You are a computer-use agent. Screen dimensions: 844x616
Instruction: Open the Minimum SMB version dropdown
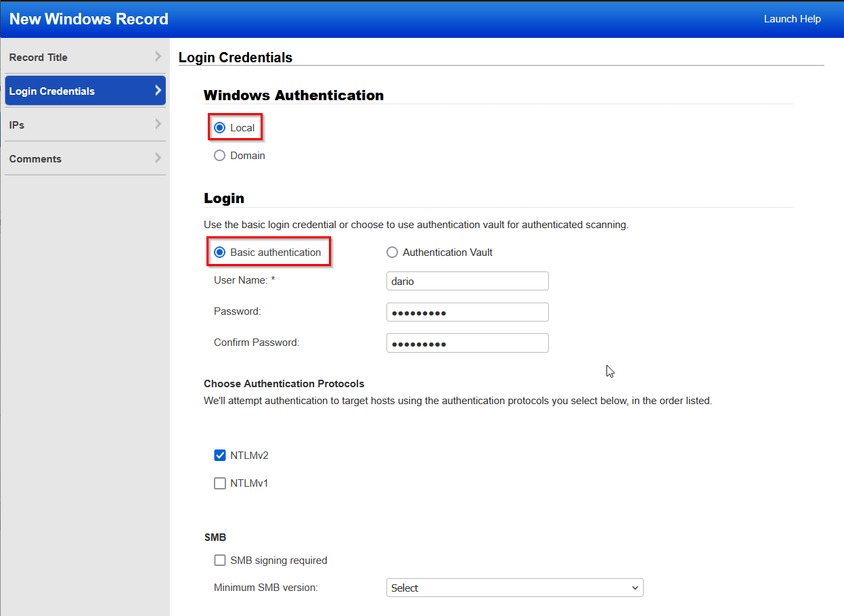(x=514, y=588)
